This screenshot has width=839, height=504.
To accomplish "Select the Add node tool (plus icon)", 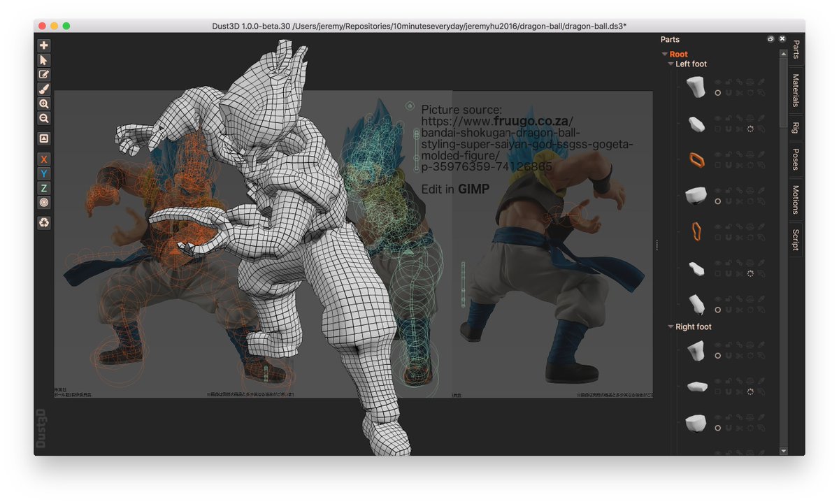I will coord(44,45).
